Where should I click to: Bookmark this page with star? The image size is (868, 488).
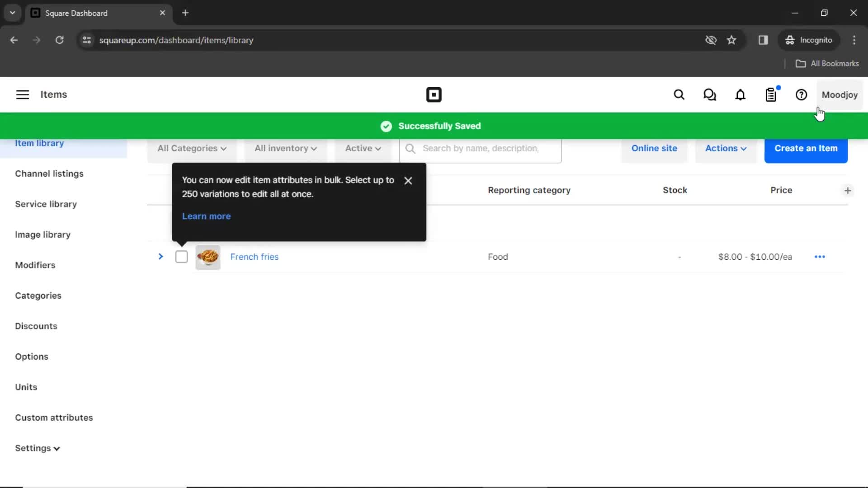pos(731,40)
